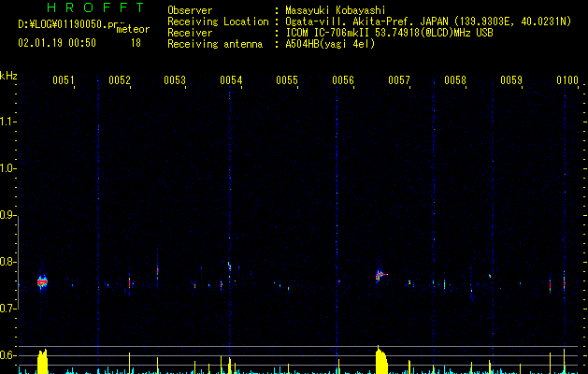This screenshot has width=588, height=374.
Task: Click the date stamp 02.01.19 00:50
Action: tap(57, 43)
